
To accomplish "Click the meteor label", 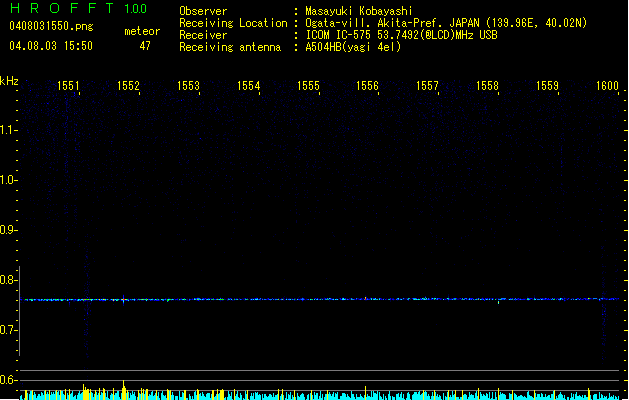I will tap(142, 31).
